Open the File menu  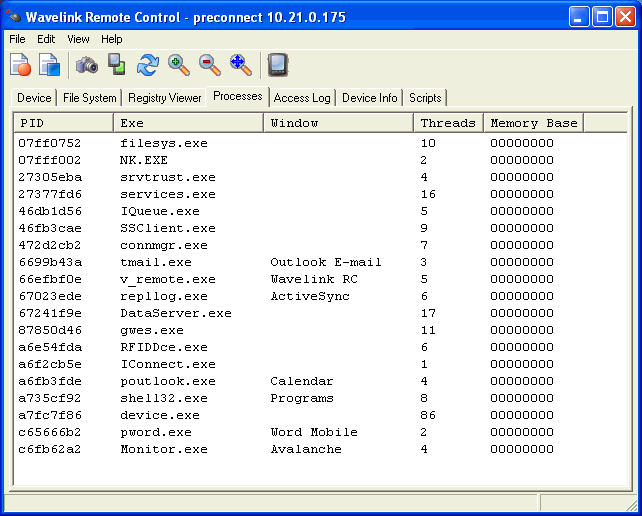click(17, 39)
